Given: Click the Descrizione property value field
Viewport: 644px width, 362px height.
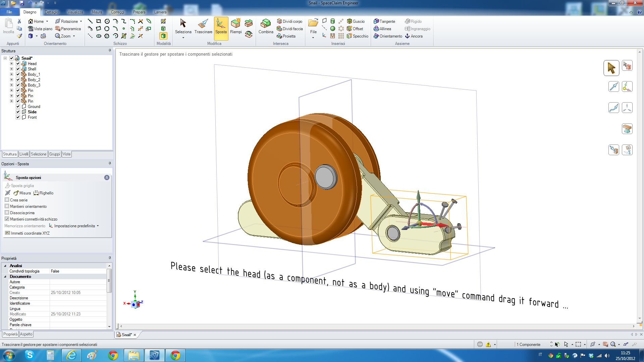Looking at the screenshot, I should coord(78,298).
